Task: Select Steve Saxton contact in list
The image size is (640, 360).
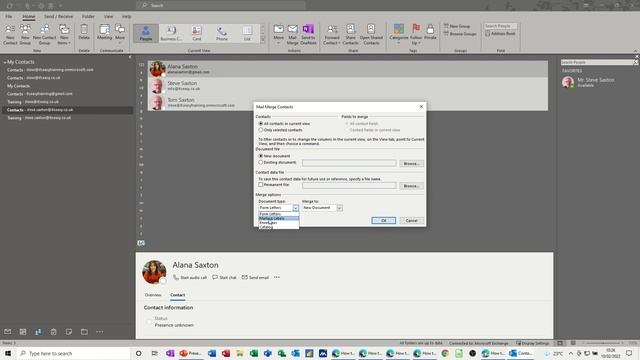Action: pyautogui.click(x=348, y=86)
